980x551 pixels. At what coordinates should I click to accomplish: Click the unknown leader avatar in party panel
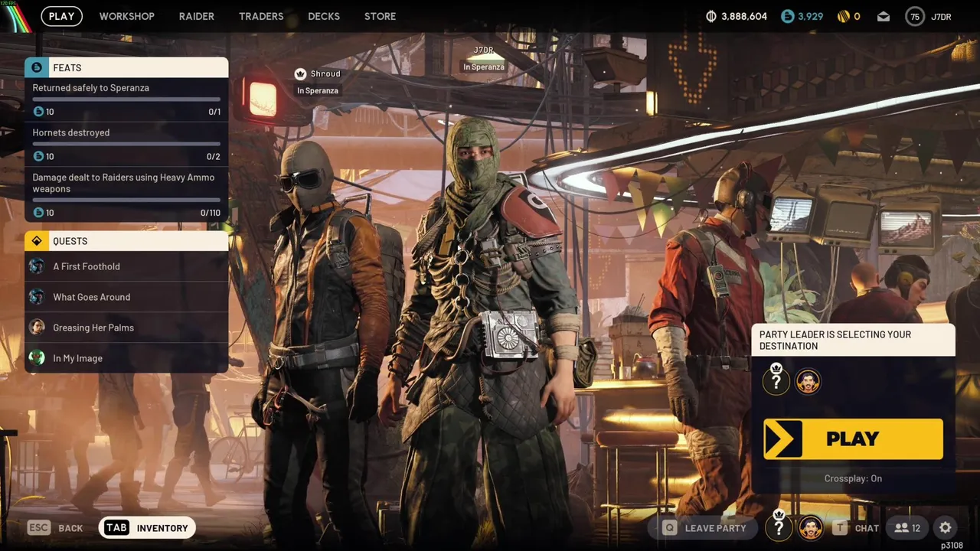776,380
